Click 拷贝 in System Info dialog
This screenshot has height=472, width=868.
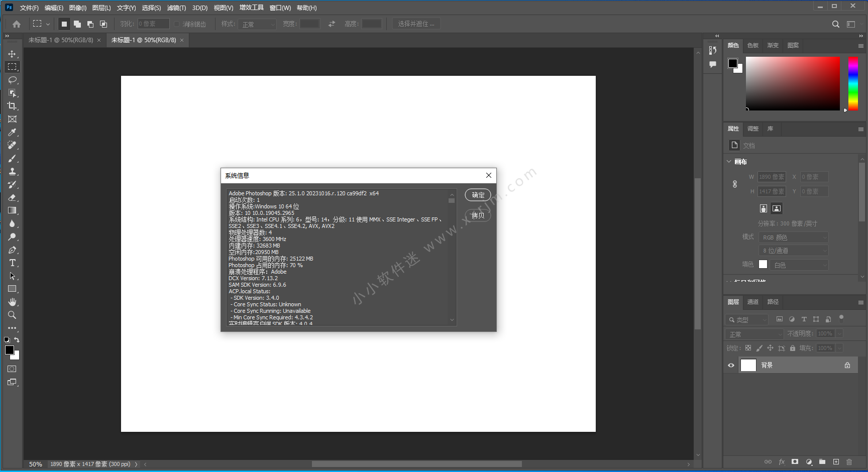point(478,215)
